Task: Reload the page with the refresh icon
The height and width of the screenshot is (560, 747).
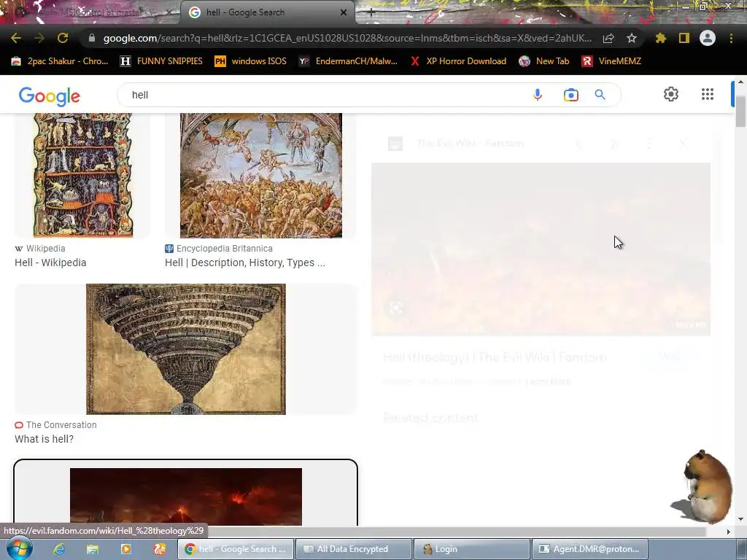Action: click(x=63, y=38)
